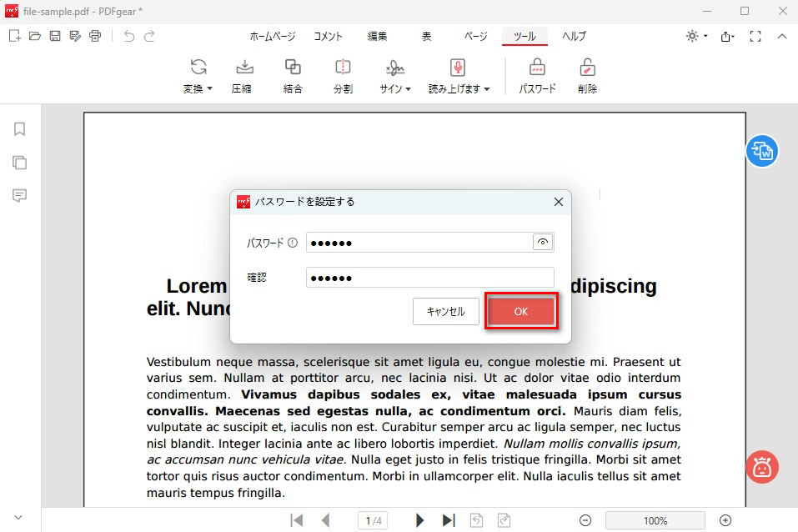Collapse the ribbon with chevron

tap(782, 36)
